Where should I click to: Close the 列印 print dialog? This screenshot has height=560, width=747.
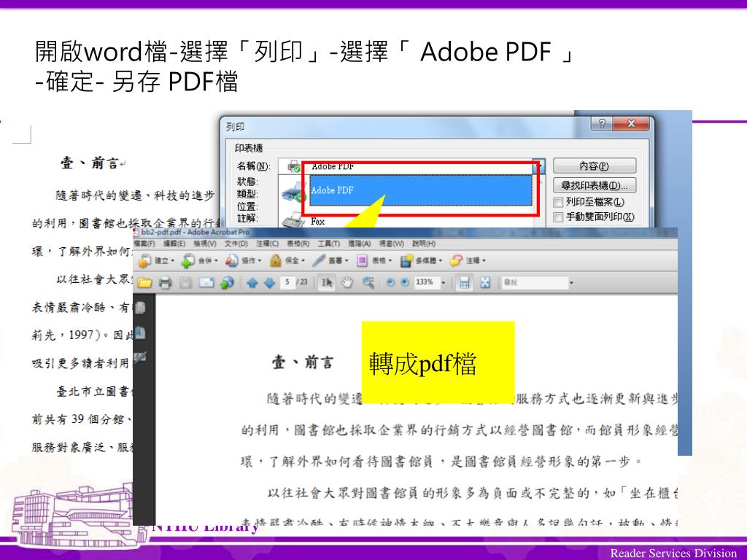point(631,124)
